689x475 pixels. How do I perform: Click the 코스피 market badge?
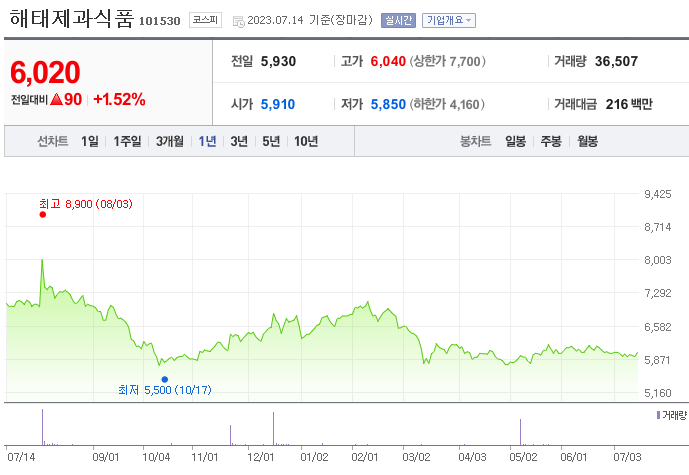click(x=205, y=20)
